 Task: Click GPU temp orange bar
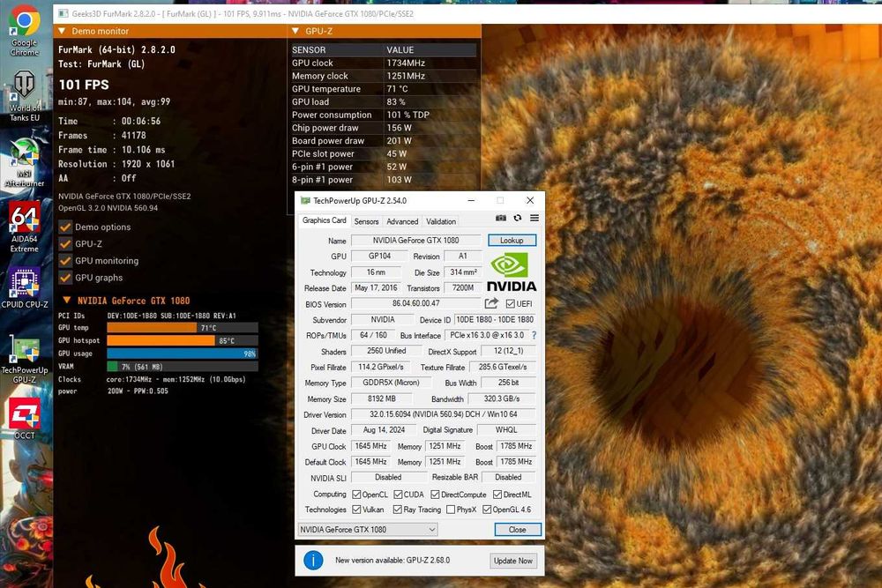(x=152, y=328)
